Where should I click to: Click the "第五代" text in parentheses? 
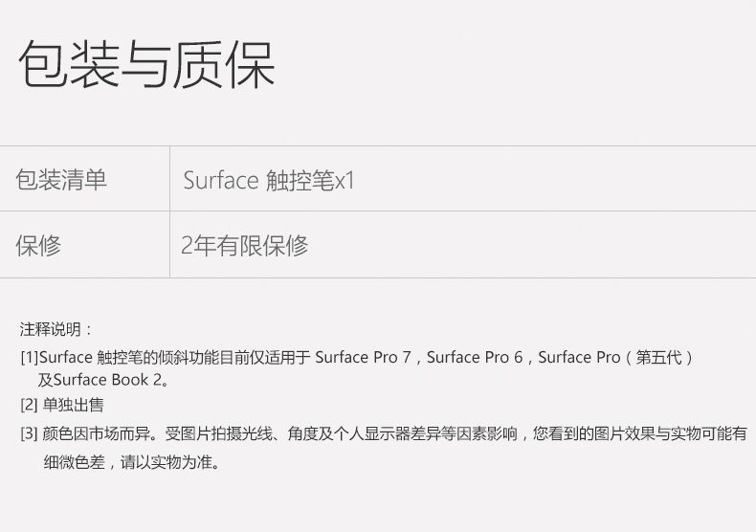coord(658,357)
